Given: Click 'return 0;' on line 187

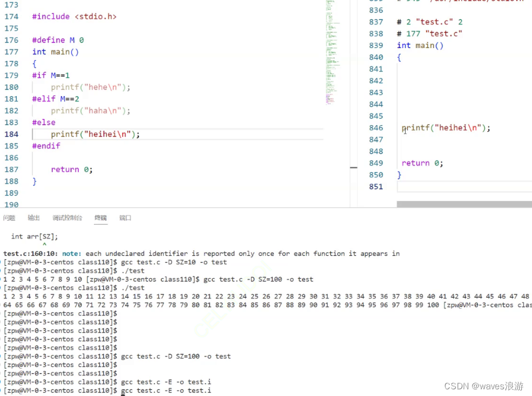Looking at the screenshot, I should coord(72,170).
